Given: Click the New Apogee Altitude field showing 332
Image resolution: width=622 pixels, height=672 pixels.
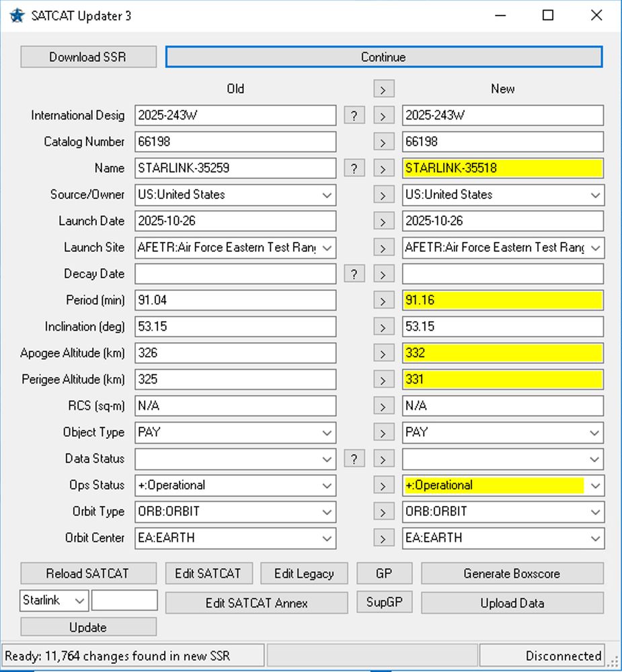Looking at the screenshot, I should (x=503, y=353).
